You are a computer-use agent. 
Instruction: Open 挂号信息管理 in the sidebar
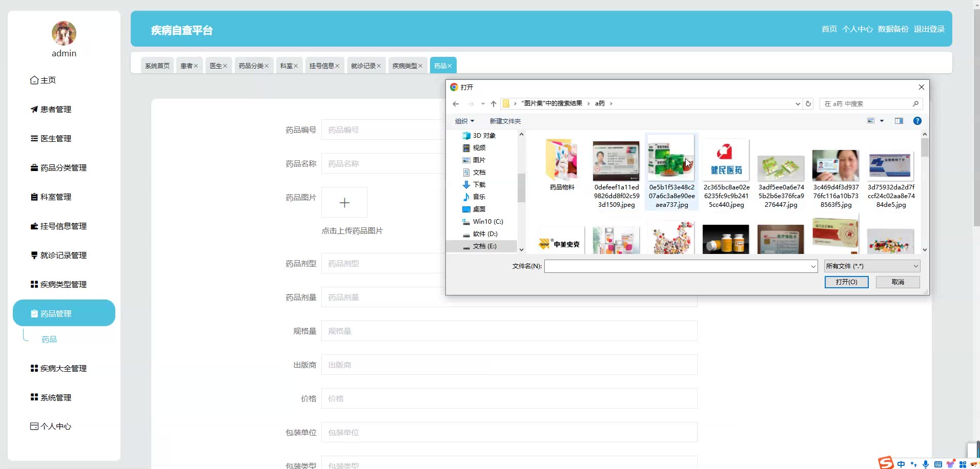(x=58, y=226)
